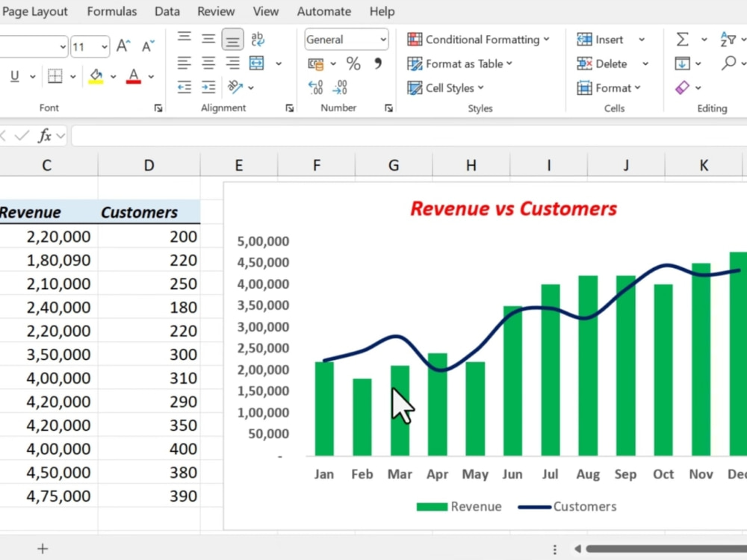Screen dimensions: 747x560
Task: Increase font size with the larger A icon
Action: 123,46
